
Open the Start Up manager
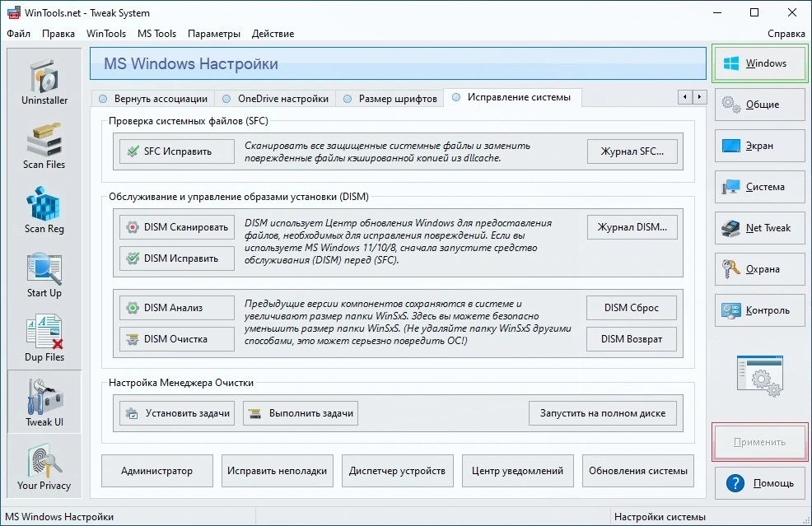coord(44,275)
